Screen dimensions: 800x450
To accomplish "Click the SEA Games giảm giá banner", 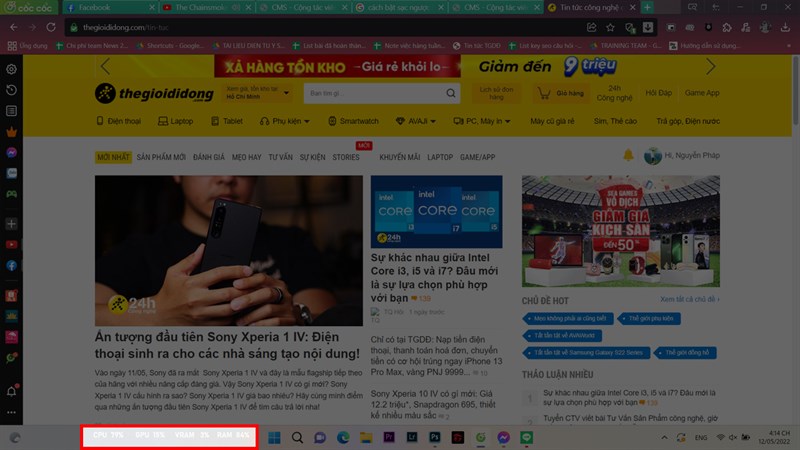I will pyautogui.click(x=620, y=231).
